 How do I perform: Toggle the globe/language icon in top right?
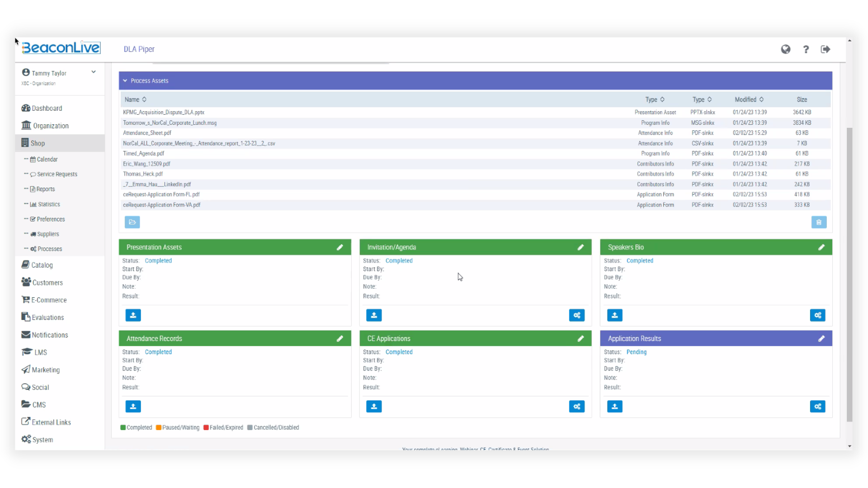pos(786,49)
